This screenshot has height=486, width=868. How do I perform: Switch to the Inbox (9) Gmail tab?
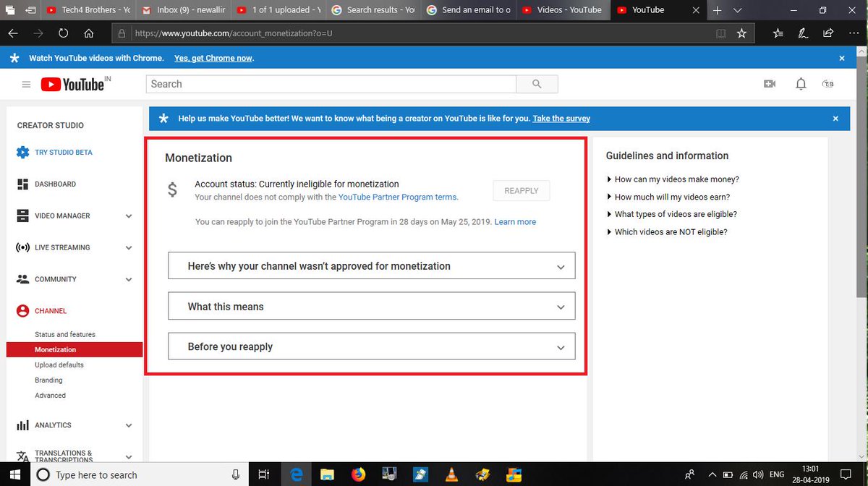[x=182, y=10]
